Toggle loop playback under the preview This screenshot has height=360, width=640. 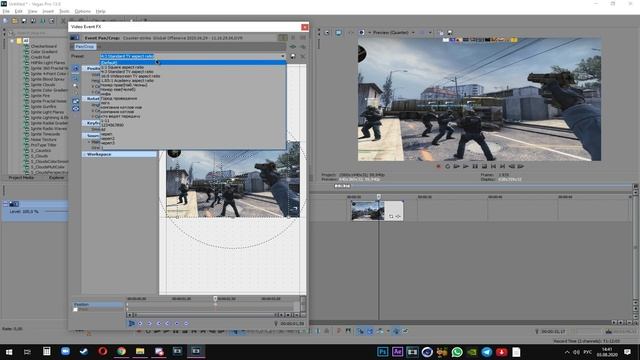point(447,167)
